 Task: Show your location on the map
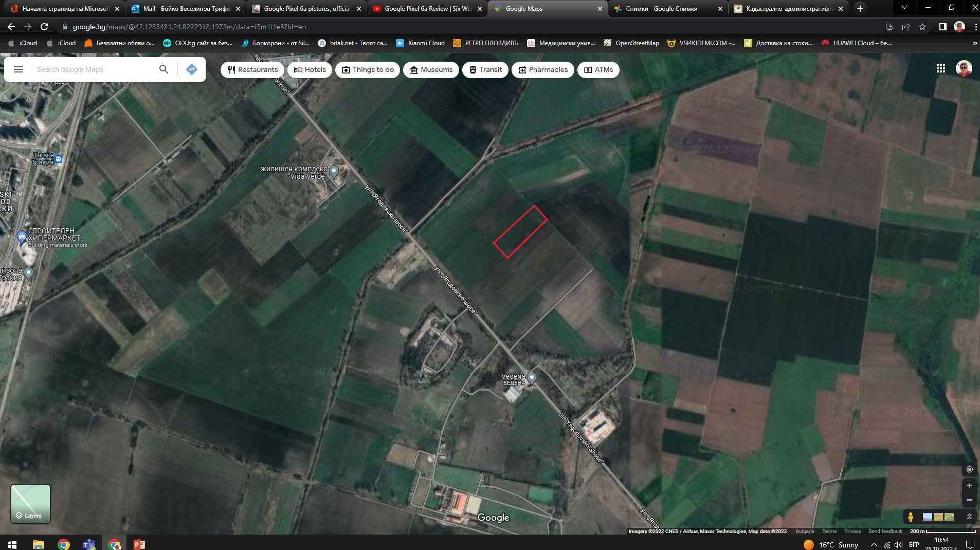(x=969, y=469)
